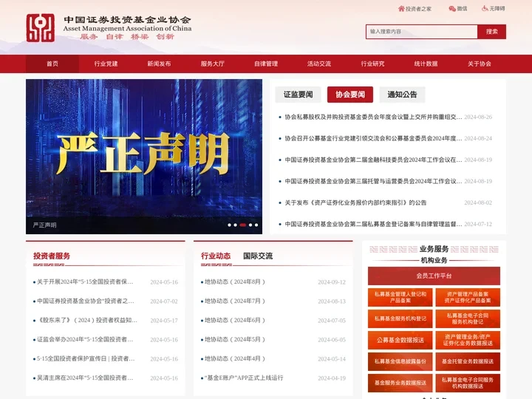Open 私募基金服务机构登记

tap(400, 318)
